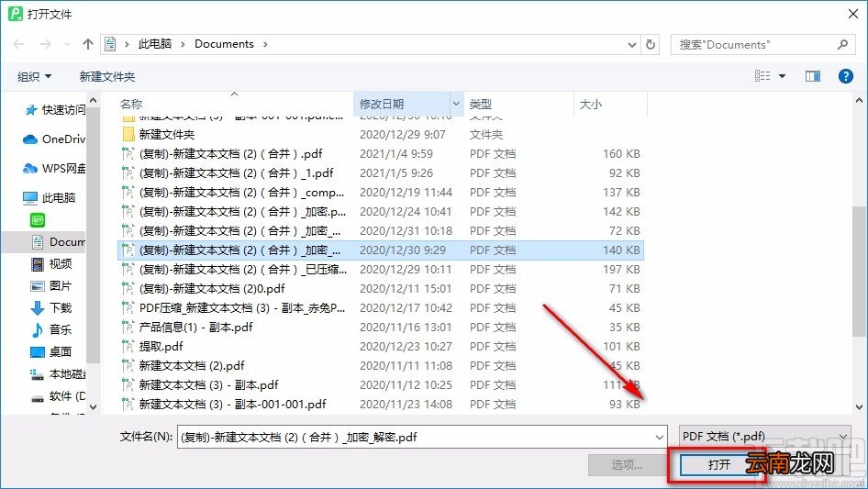Select the file dated 2020/12/31 10:18

[381, 230]
